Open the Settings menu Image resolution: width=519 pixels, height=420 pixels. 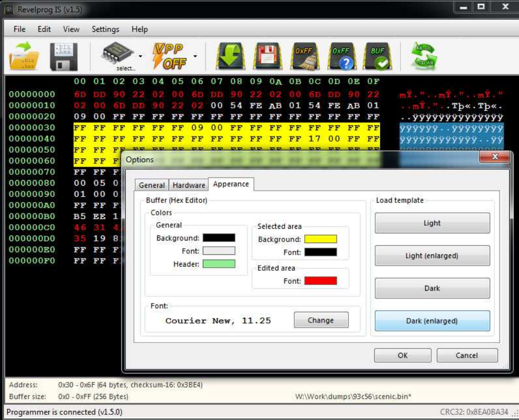click(105, 29)
